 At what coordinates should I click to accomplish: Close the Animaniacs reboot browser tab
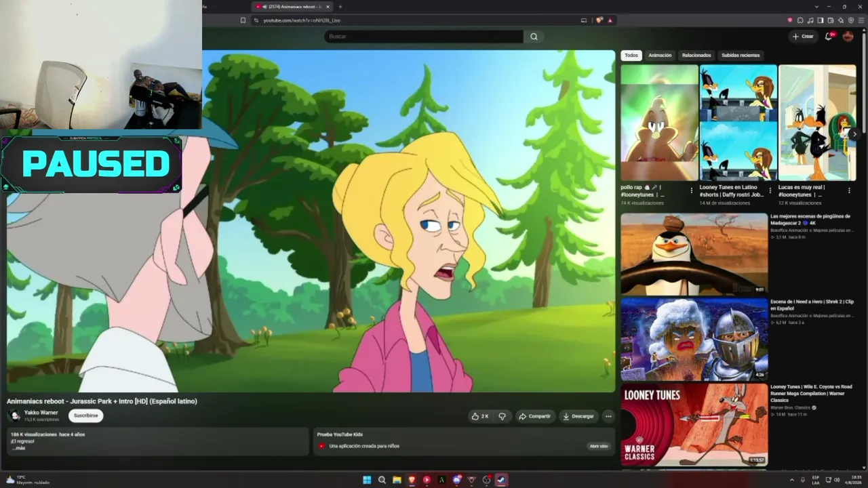coord(328,7)
